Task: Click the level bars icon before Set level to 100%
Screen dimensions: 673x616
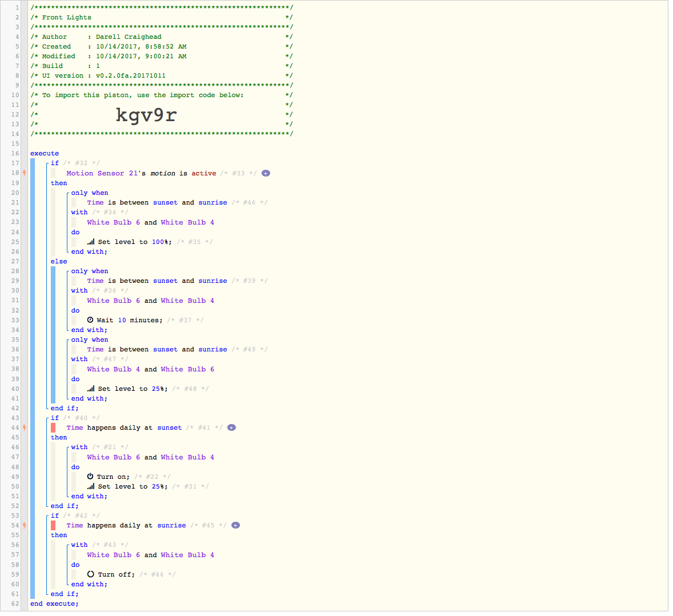Action: pos(91,242)
